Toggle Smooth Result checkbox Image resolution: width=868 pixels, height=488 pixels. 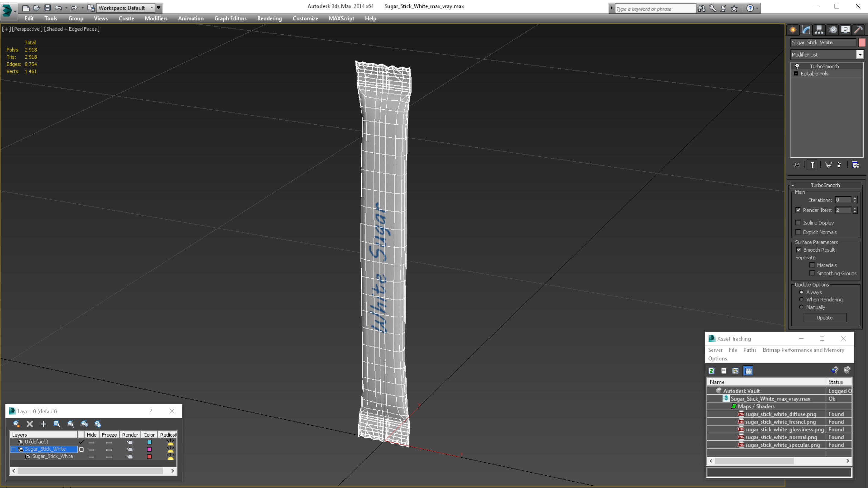[x=799, y=249]
